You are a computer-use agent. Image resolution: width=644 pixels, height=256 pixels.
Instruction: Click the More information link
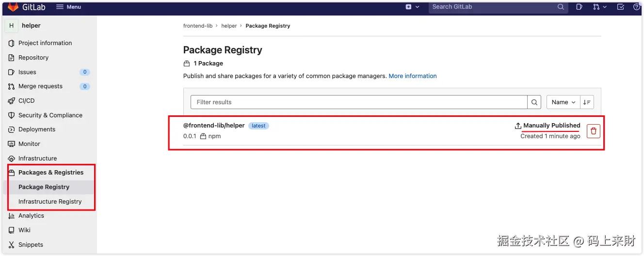click(x=413, y=76)
